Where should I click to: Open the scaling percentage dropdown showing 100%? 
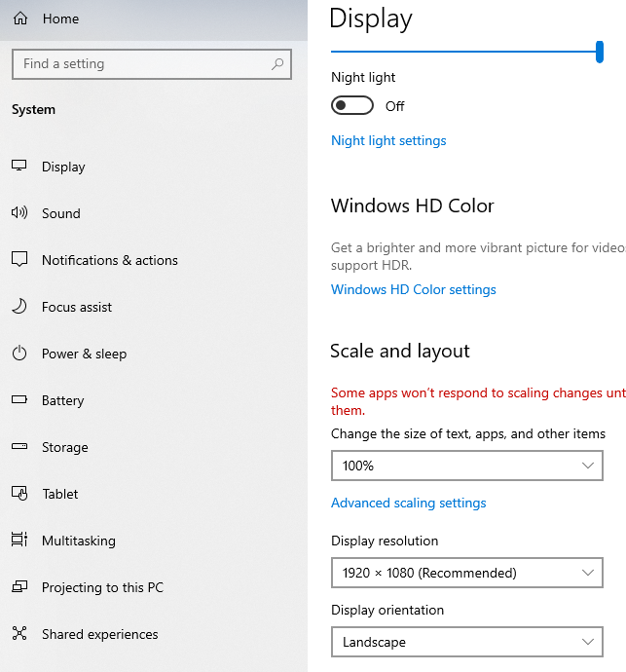pyautogui.click(x=467, y=466)
